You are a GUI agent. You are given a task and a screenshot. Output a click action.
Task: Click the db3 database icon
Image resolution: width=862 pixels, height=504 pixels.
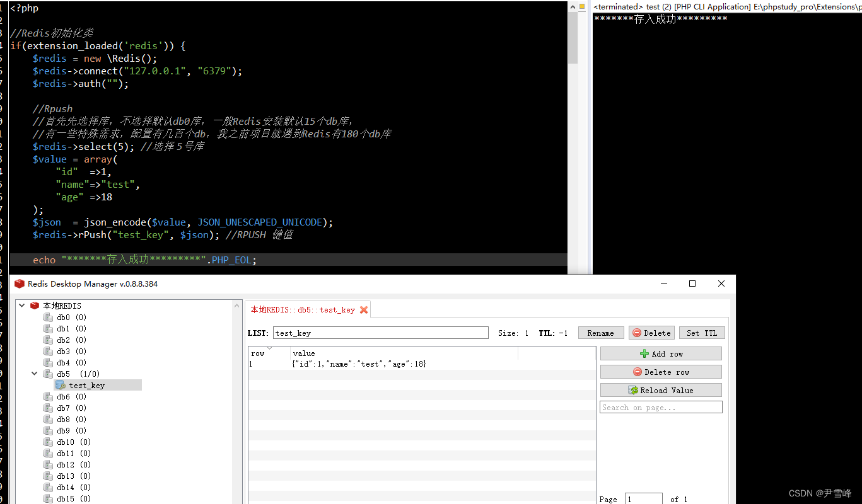pos(48,351)
